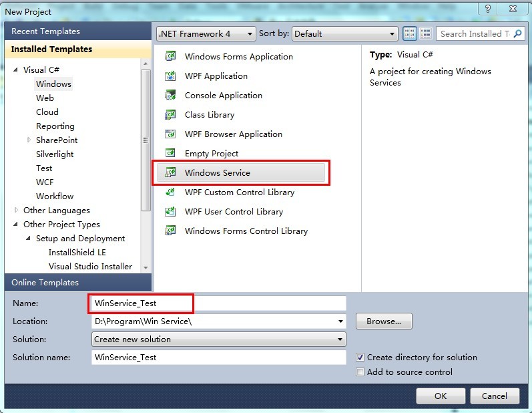Select Console Application template name
The image size is (532, 413).
click(x=224, y=95)
